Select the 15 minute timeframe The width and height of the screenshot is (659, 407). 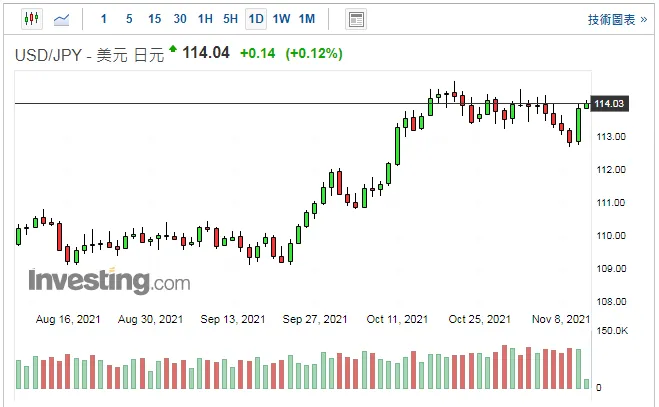[154, 19]
